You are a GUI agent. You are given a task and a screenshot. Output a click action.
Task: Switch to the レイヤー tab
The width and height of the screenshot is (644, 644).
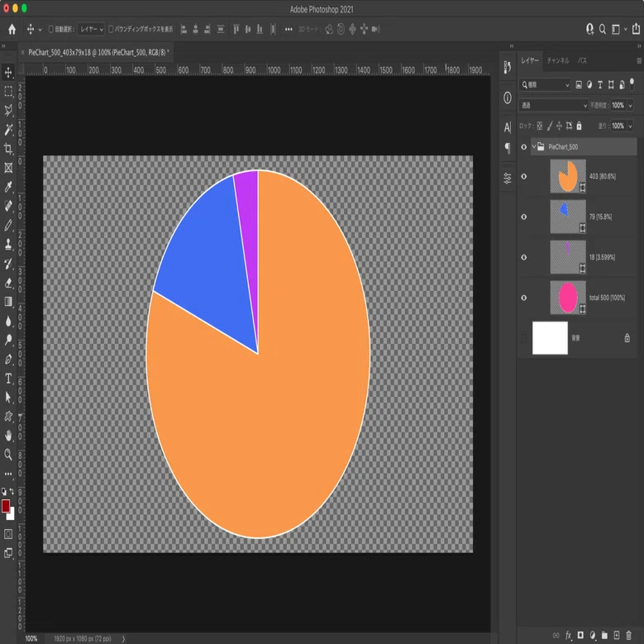[530, 60]
